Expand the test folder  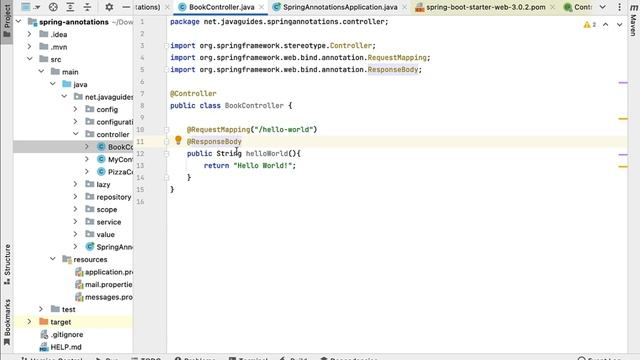click(x=41, y=309)
